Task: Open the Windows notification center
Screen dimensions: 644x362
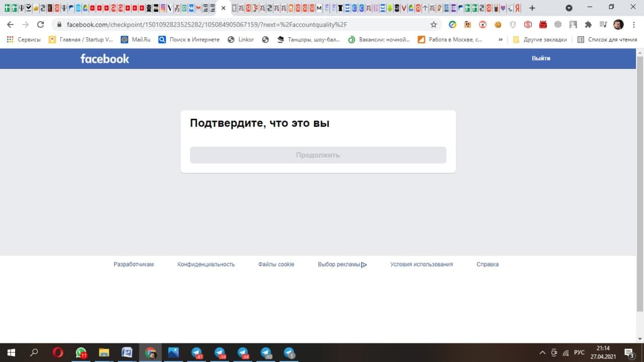Action: click(x=629, y=352)
